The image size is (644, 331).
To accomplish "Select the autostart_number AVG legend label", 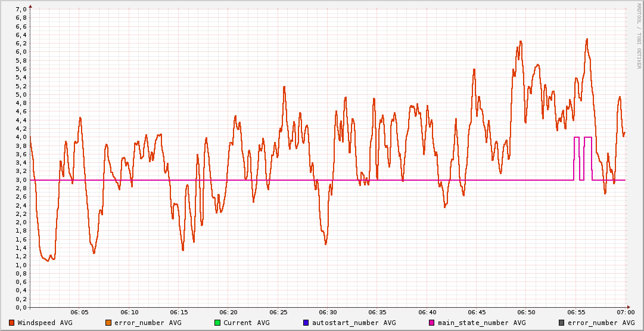I will pos(353,323).
